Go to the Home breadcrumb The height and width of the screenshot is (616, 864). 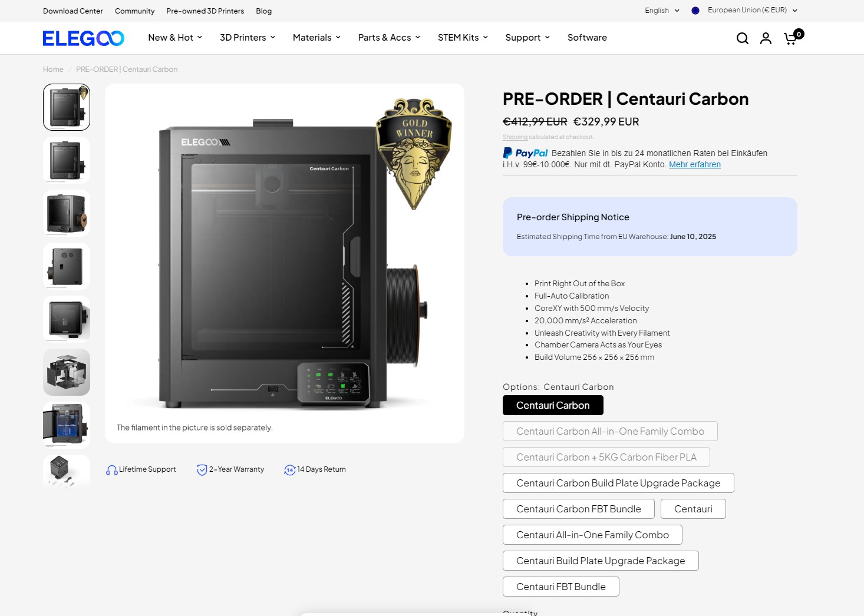click(53, 69)
